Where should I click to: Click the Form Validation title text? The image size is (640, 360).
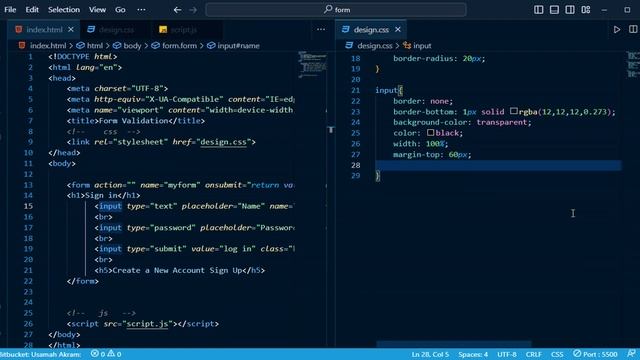point(133,121)
